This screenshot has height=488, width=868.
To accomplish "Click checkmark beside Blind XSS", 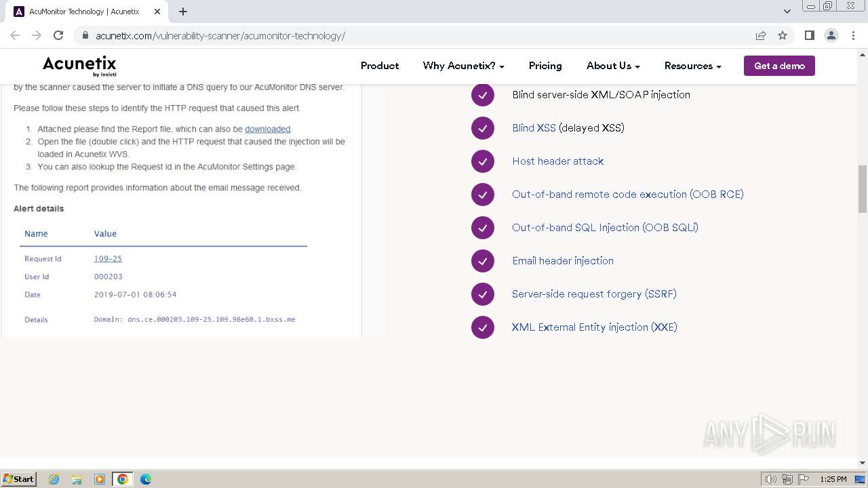I will (x=483, y=128).
